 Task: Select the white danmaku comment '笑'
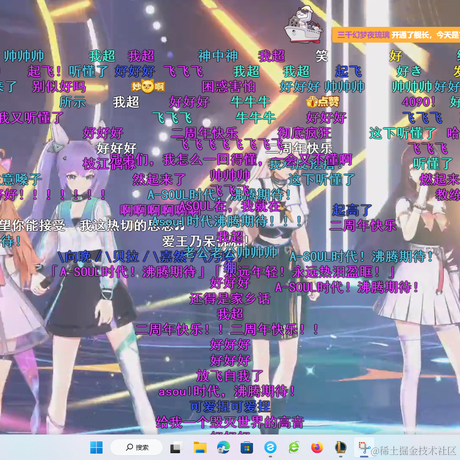pos(322,56)
